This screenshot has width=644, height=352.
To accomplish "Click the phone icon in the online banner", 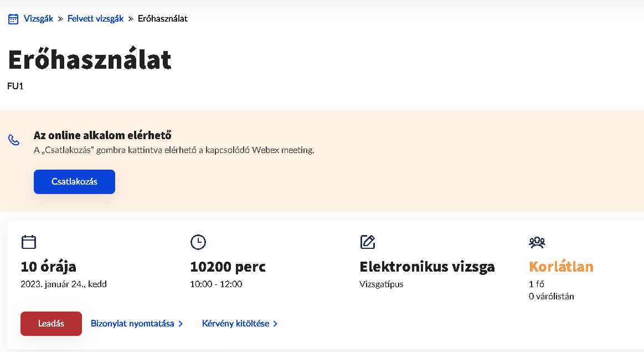I will click(x=14, y=139).
